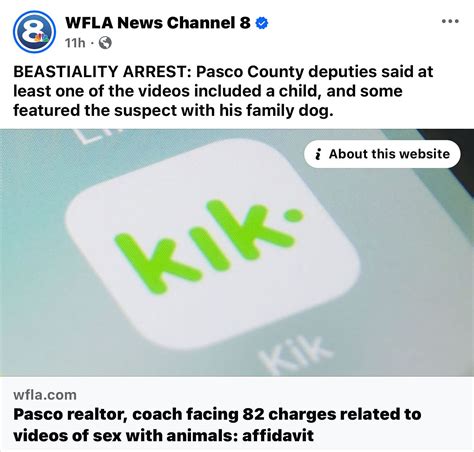Open the link preview image
Screen dimensions: 474x452
coord(237,253)
